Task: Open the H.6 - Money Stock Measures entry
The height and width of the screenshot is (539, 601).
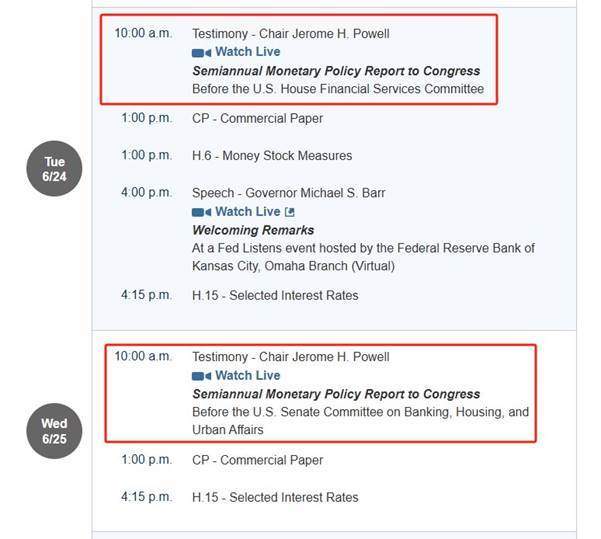Action: (x=272, y=156)
